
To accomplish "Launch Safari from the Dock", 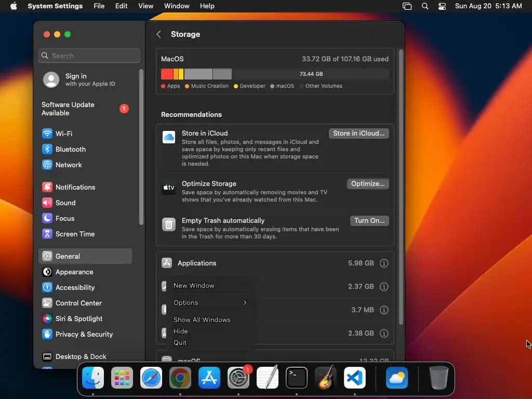I will tap(151, 378).
